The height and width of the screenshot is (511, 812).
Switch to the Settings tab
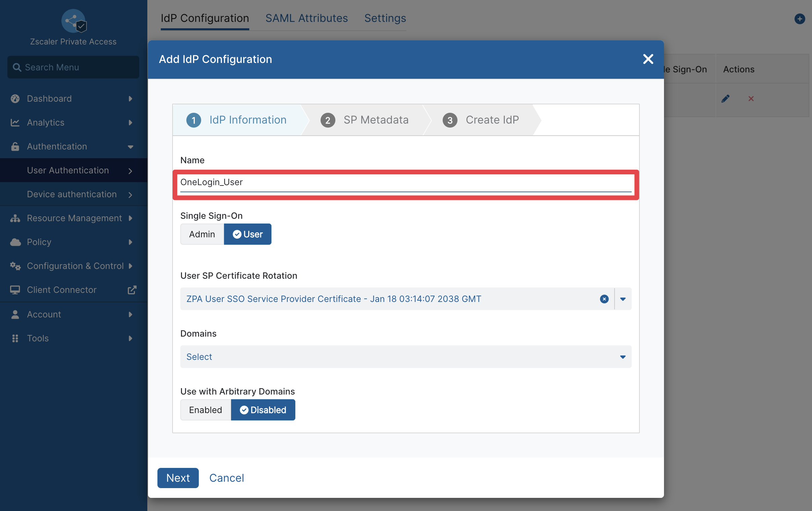tap(385, 18)
